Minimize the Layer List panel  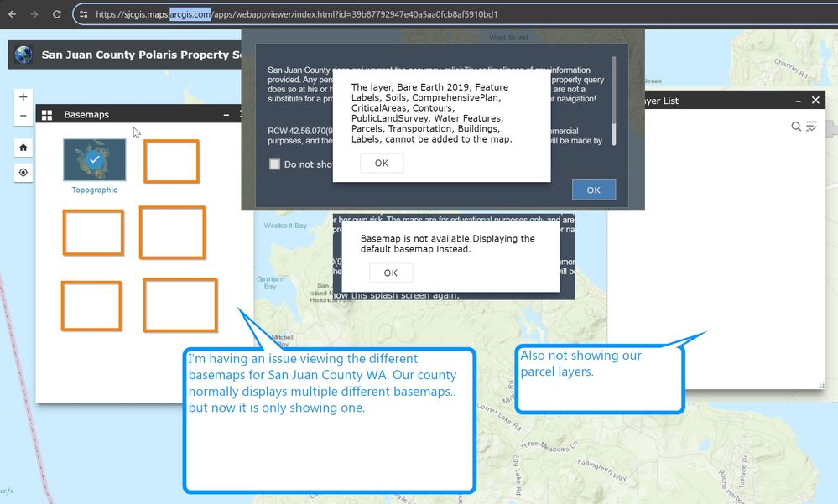(798, 101)
